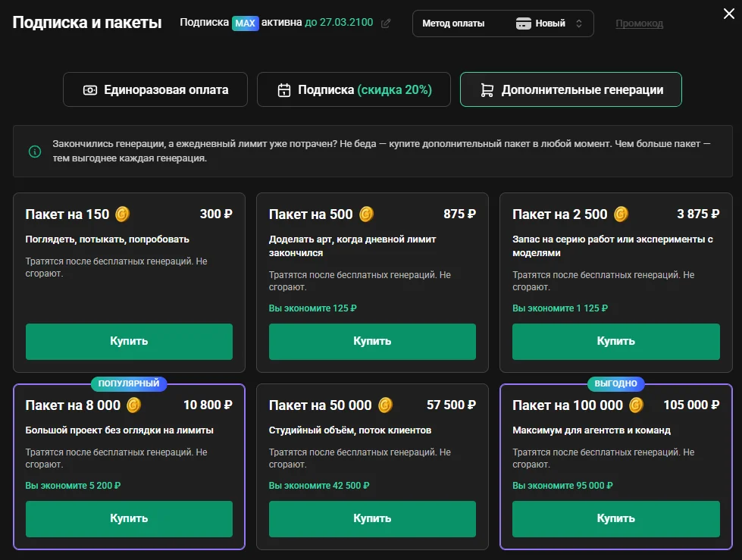Buy the Пакет на 50 000

[372, 519]
